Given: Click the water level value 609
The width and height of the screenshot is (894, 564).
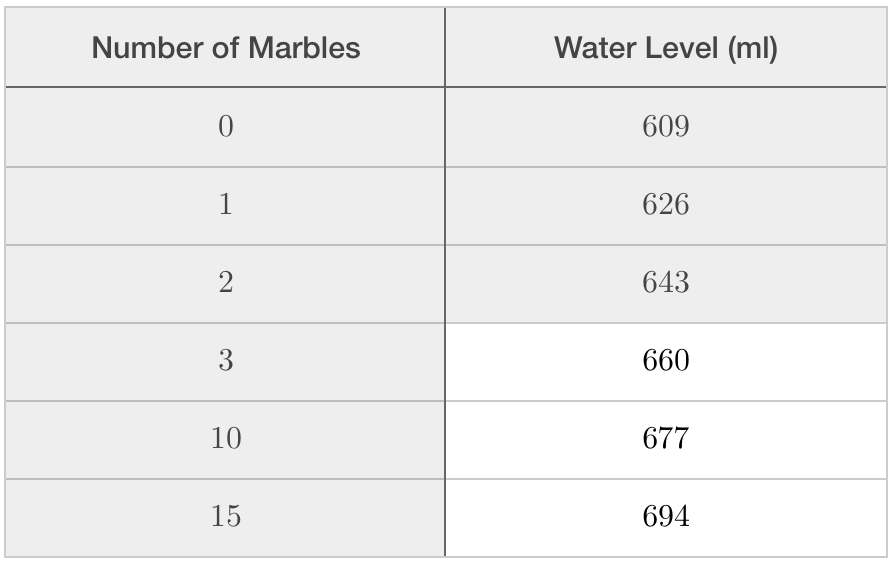Looking at the screenshot, I should pos(666,127).
